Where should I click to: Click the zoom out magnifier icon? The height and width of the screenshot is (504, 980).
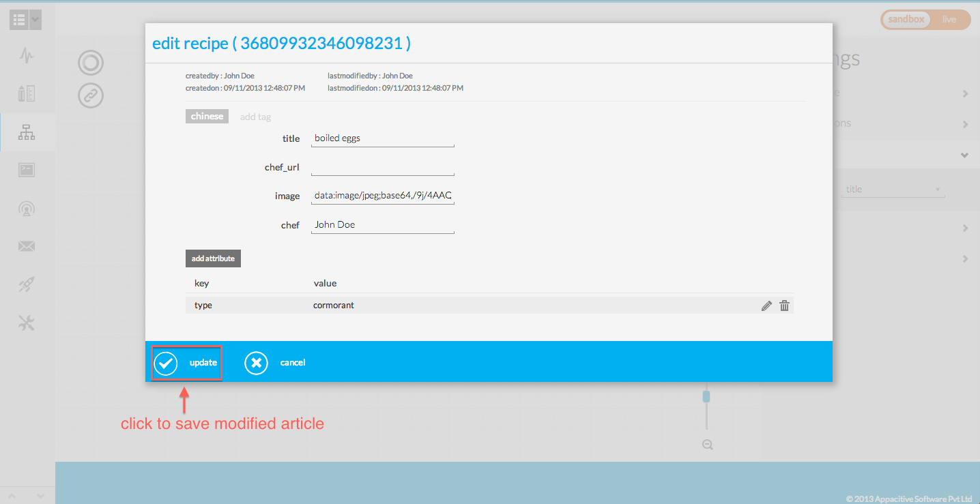pos(708,445)
